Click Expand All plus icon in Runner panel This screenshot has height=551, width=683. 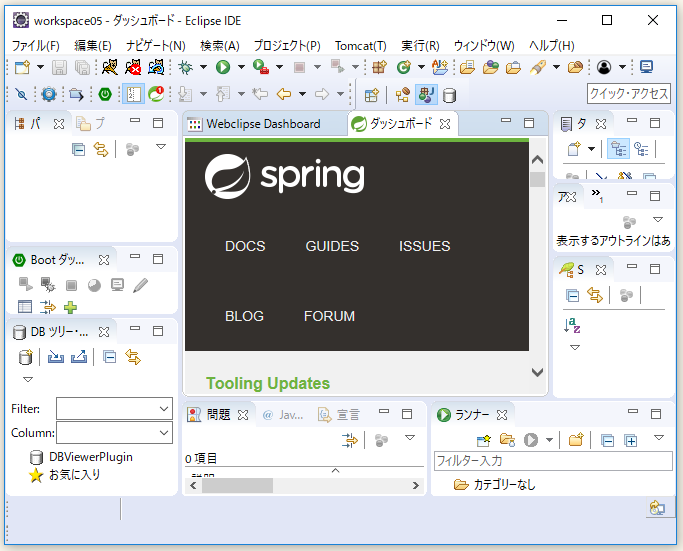click(631, 441)
